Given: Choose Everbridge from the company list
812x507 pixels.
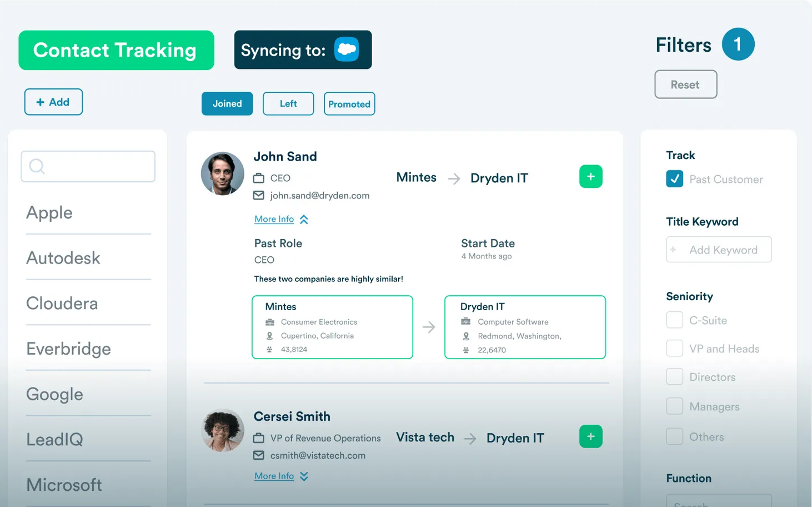Looking at the screenshot, I should coord(69,349).
